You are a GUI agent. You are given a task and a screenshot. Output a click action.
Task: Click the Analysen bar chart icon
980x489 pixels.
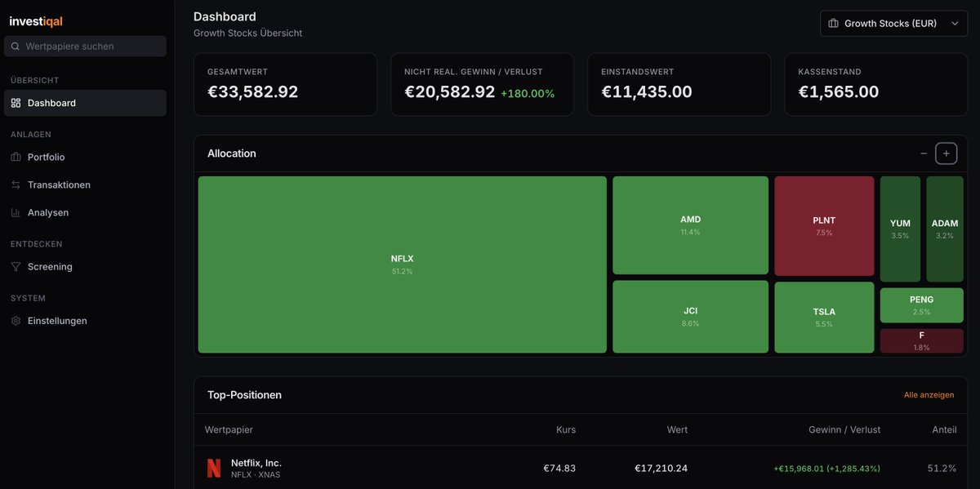[x=16, y=212]
